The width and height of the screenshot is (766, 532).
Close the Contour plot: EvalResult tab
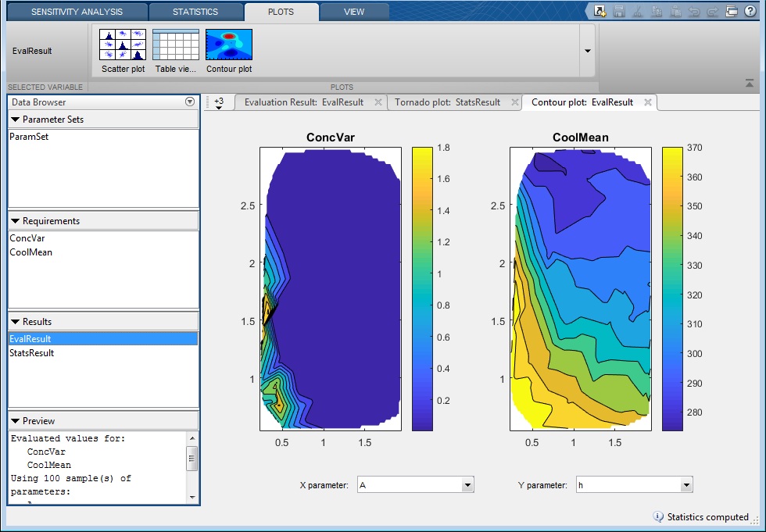(648, 102)
